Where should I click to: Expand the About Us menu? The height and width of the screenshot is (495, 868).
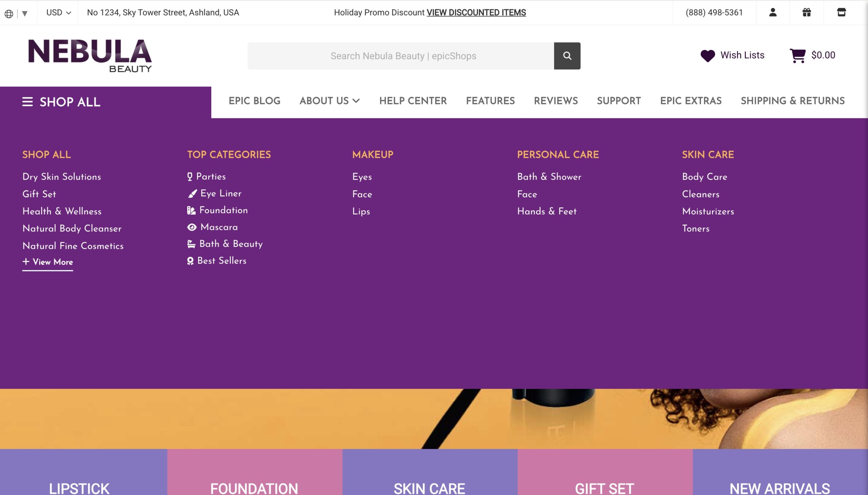[x=329, y=101]
